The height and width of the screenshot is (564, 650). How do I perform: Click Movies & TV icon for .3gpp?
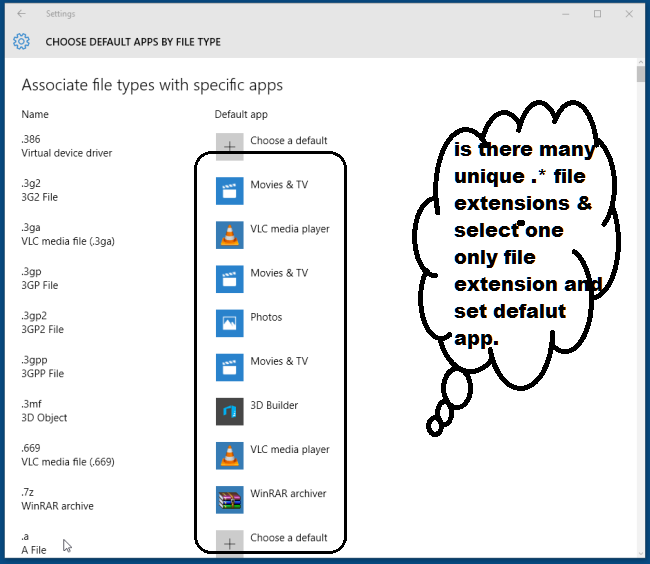[x=230, y=368]
